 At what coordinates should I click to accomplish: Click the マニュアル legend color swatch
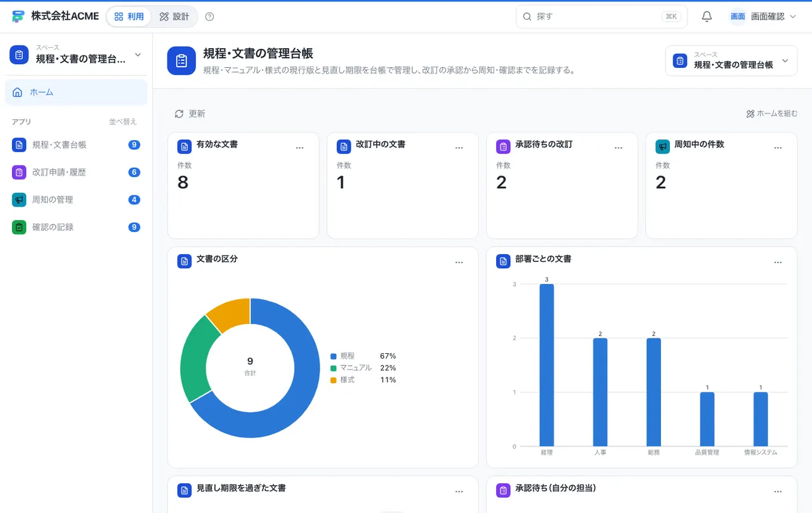(x=333, y=368)
